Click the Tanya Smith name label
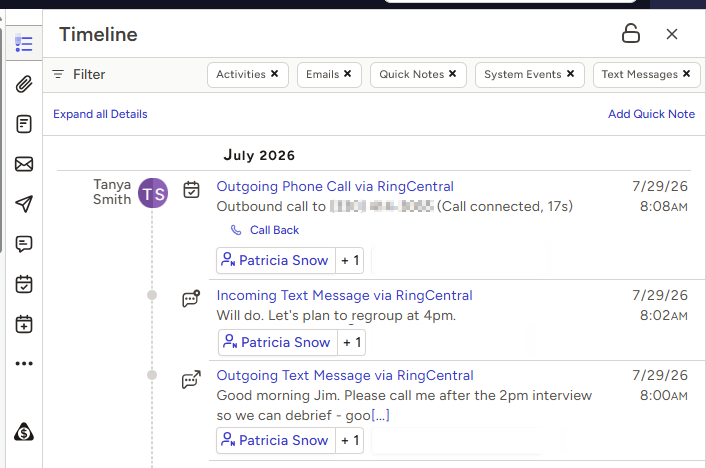This screenshot has width=706, height=468. [x=112, y=192]
